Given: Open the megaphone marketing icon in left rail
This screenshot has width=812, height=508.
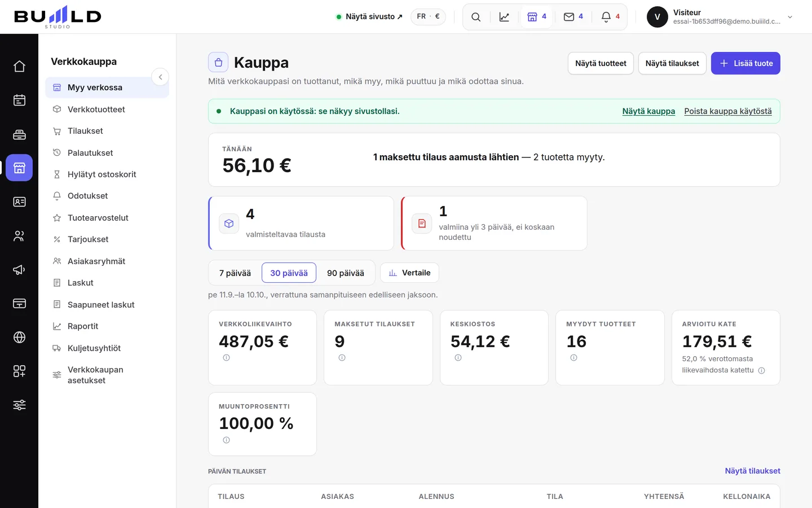Looking at the screenshot, I should pyautogui.click(x=19, y=270).
